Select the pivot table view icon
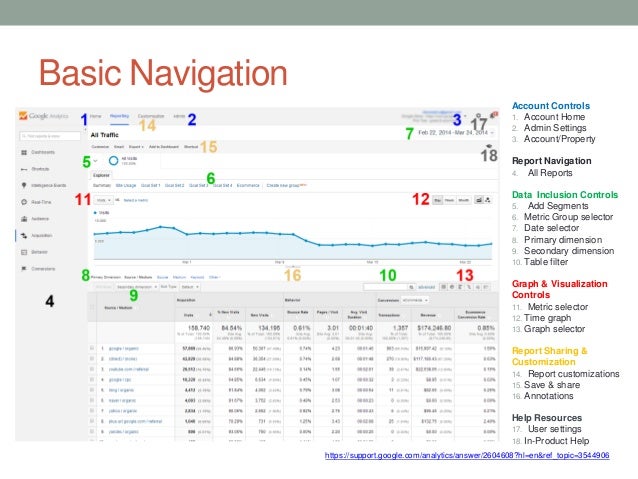This screenshot has width=638, height=479. pyautogui.click(x=486, y=287)
